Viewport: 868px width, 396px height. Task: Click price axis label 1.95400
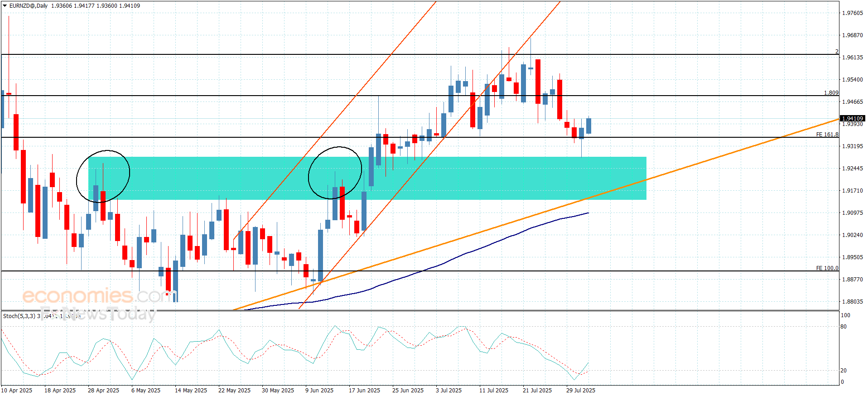click(852, 80)
